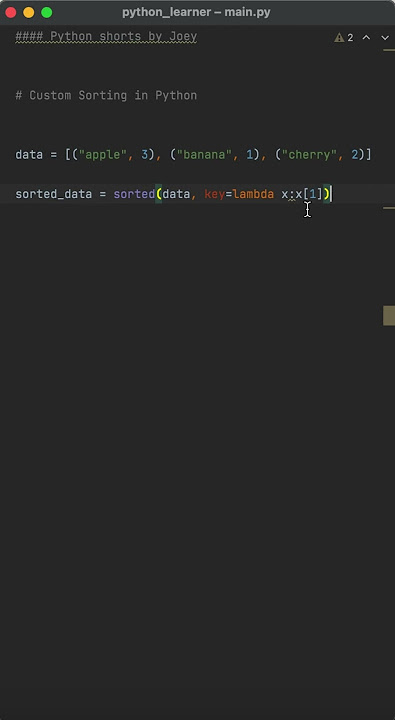Click the red close window button
The width and height of the screenshot is (395, 720).
pyautogui.click(x=11, y=12)
